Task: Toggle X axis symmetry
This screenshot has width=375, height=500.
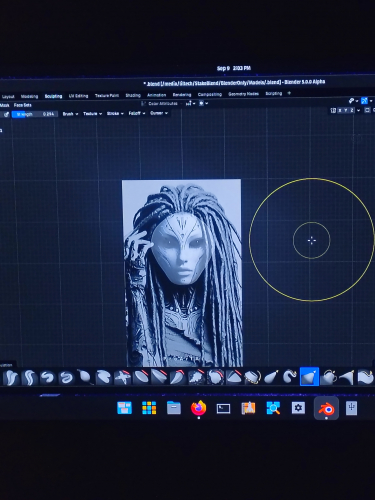Action: point(341,110)
